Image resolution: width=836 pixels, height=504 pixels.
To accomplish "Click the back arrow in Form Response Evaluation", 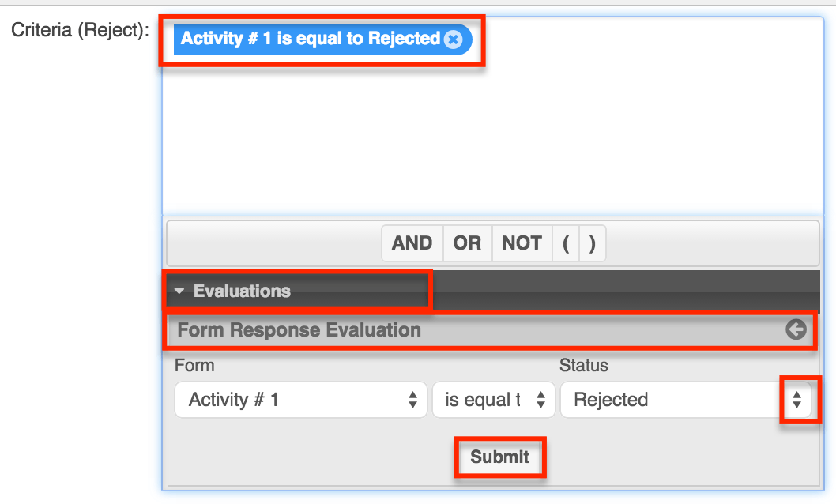I will click(x=796, y=330).
